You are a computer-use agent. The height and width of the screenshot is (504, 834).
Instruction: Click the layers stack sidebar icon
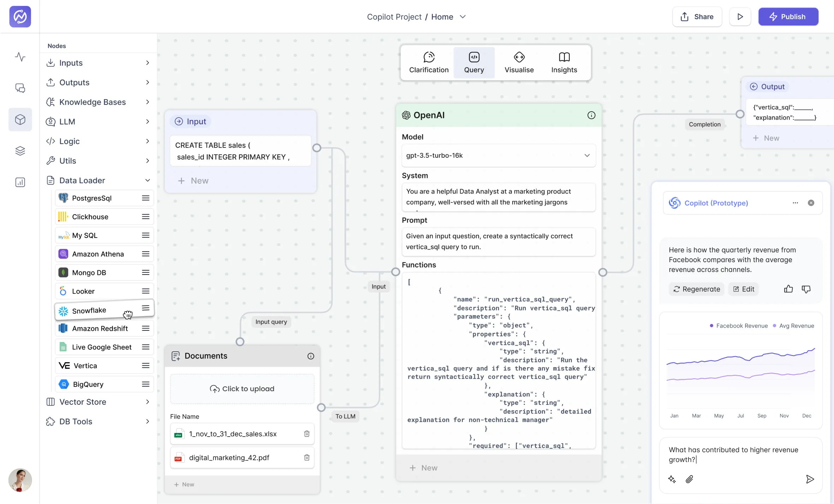tap(20, 151)
